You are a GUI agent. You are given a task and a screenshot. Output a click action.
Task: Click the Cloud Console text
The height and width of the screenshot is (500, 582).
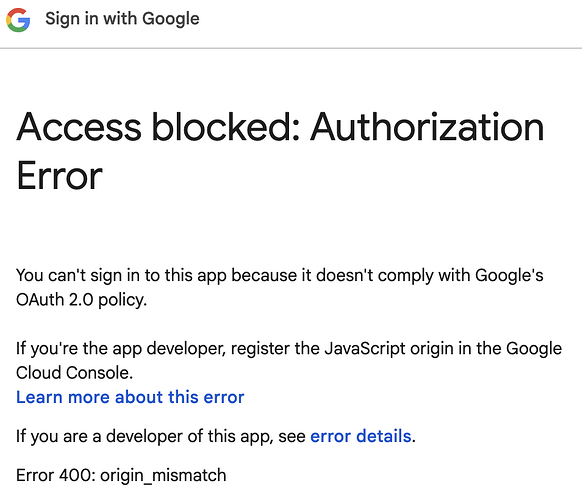click(74, 373)
